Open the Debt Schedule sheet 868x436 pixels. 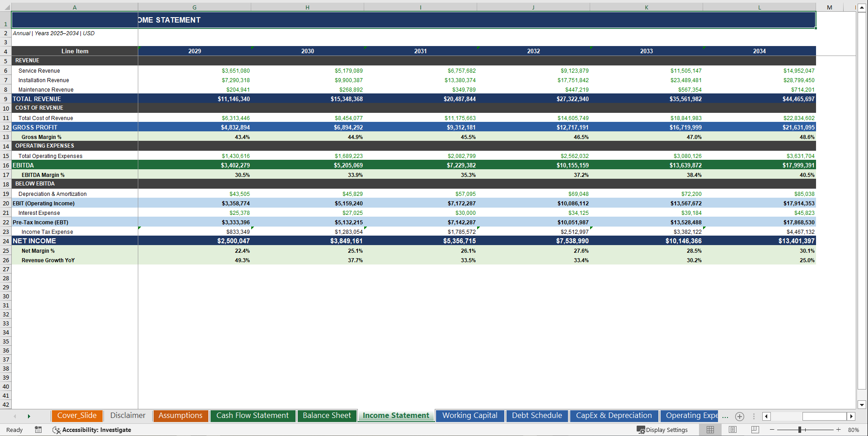point(537,416)
